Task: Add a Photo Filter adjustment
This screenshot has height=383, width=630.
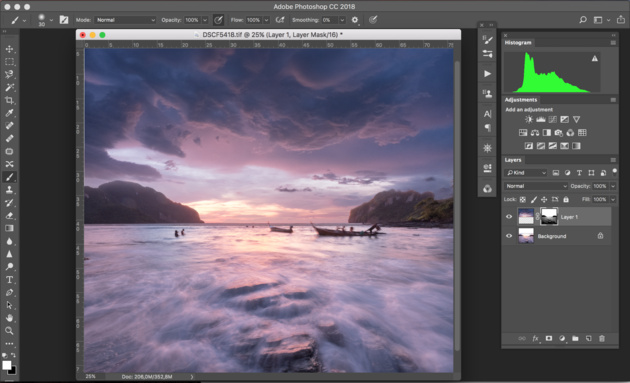Action: (x=558, y=133)
